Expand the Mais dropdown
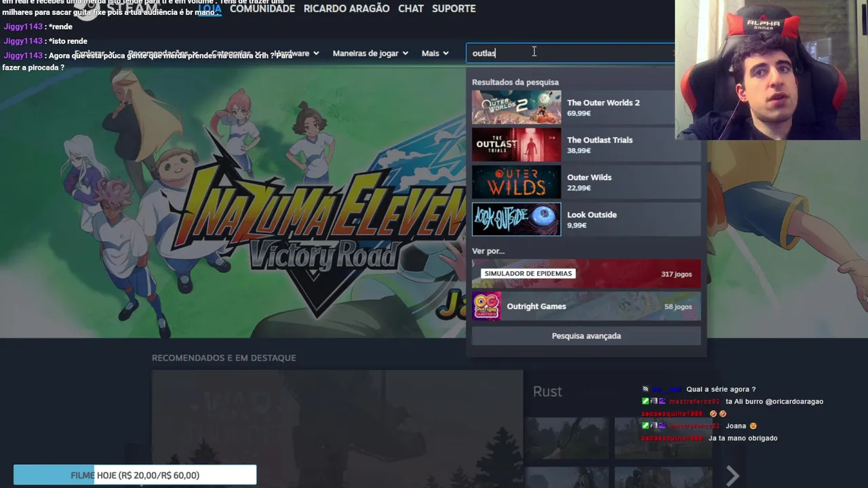Viewport: 868px width, 488px height. [x=435, y=53]
